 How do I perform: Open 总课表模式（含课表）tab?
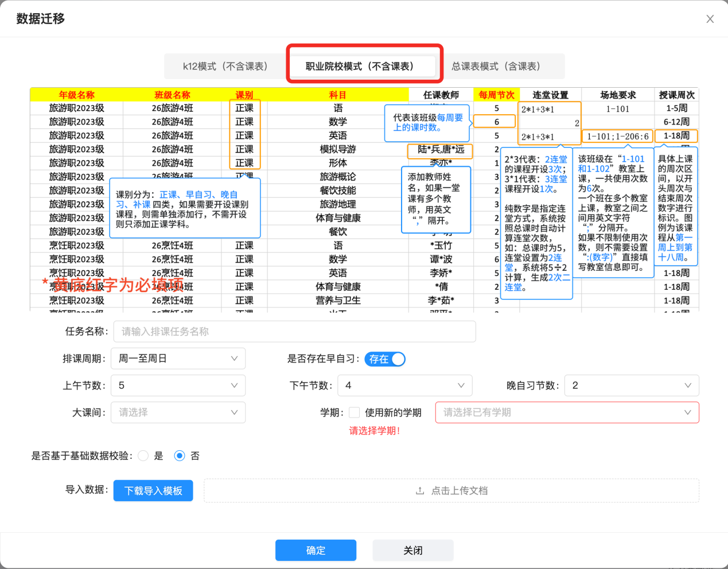point(496,67)
